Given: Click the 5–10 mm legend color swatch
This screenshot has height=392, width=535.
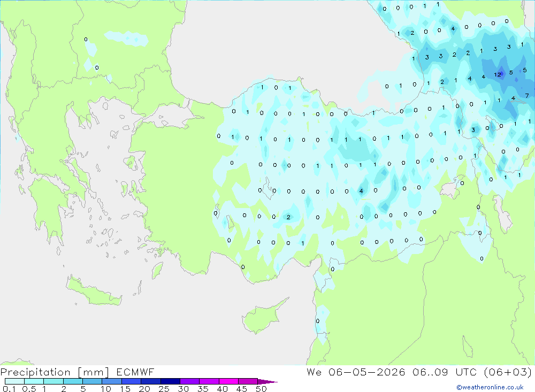Looking at the screenshot, I should click(92, 381).
